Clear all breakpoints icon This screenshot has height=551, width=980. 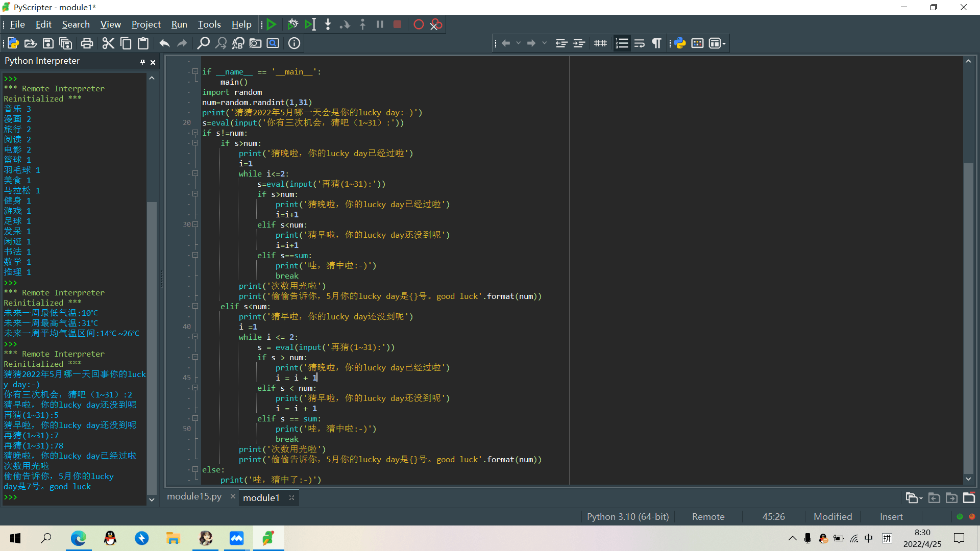[x=436, y=24]
